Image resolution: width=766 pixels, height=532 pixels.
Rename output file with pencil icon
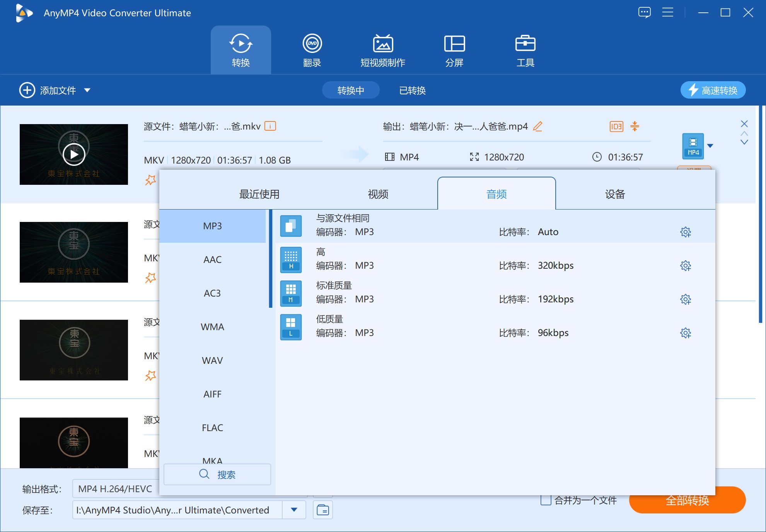[x=537, y=126]
